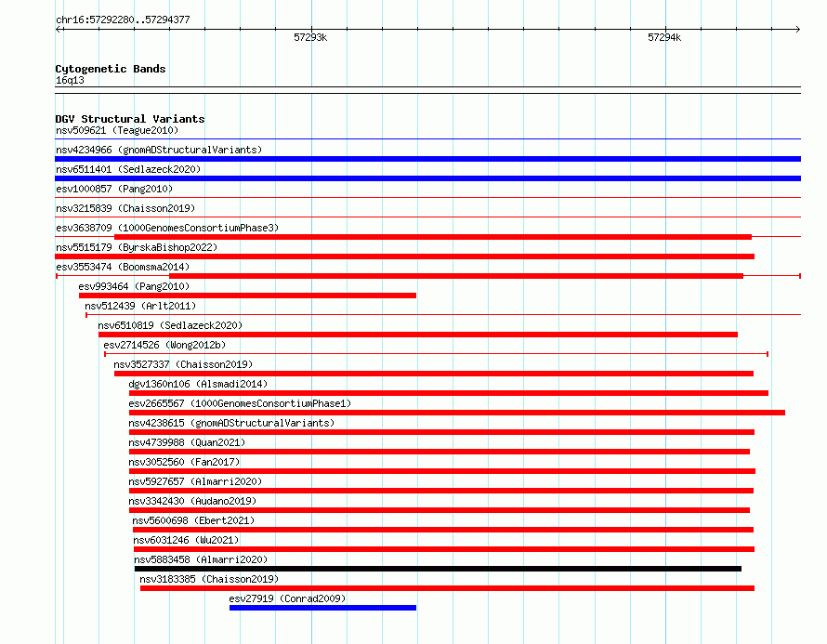827x644 pixels.
Task: Click the 16q13 band label
Action: coord(70,80)
